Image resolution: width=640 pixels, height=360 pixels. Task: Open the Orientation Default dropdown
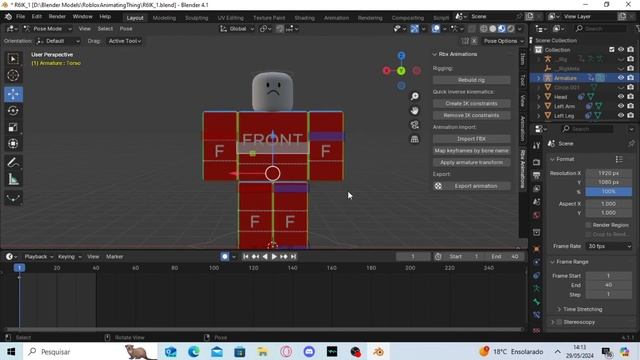tap(58, 41)
